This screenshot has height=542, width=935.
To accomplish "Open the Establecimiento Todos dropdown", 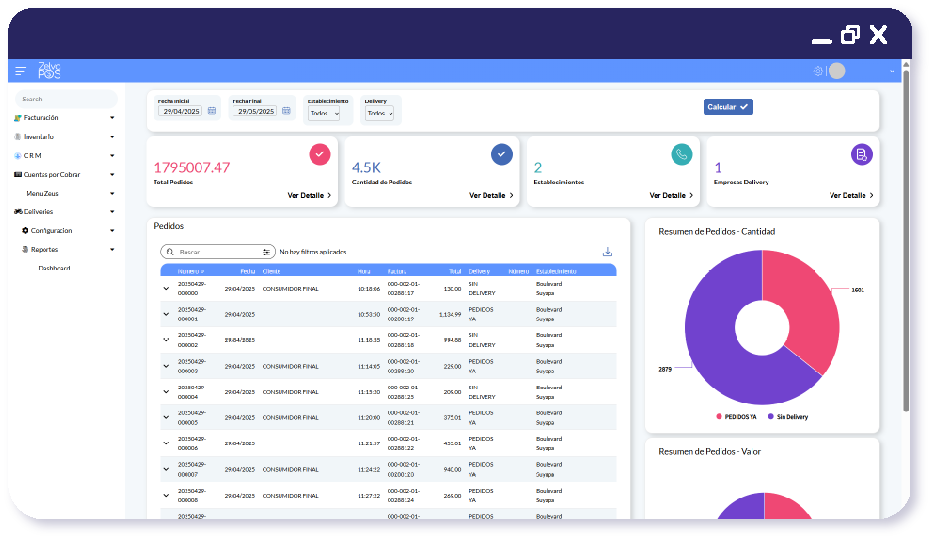I will (324, 113).
